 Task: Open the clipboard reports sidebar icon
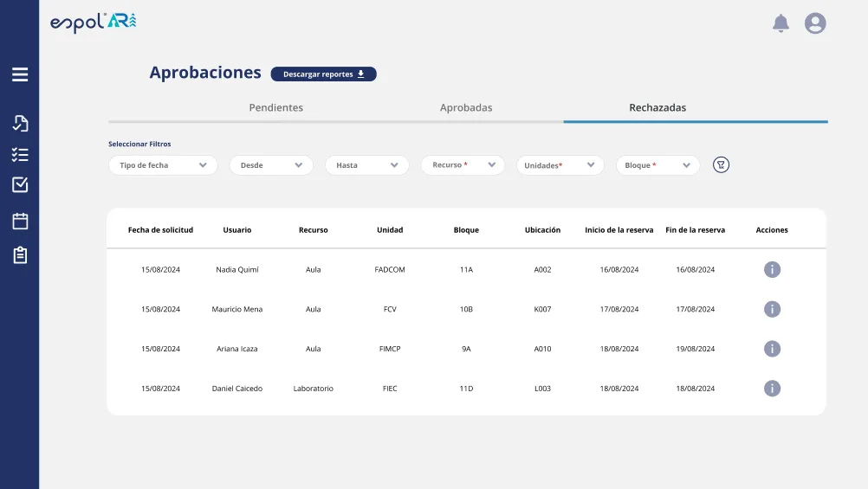20,255
